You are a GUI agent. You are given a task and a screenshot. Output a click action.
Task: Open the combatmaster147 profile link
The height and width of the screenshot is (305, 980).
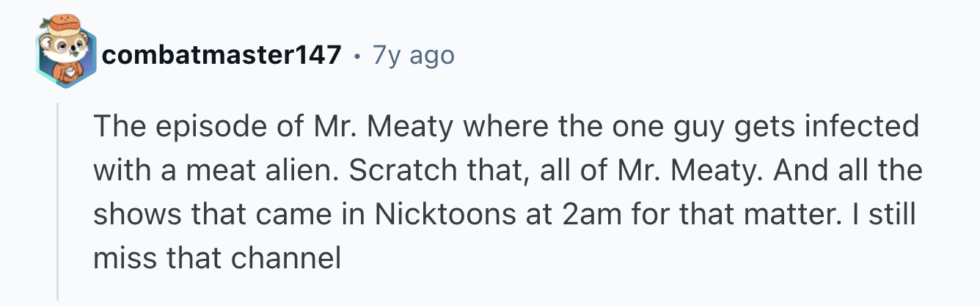coord(222,55)
